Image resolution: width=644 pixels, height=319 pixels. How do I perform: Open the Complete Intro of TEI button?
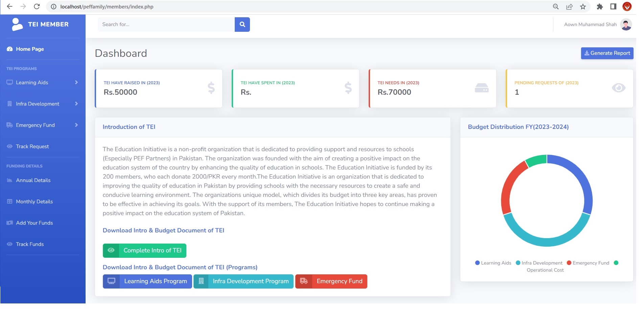[144, 251]
